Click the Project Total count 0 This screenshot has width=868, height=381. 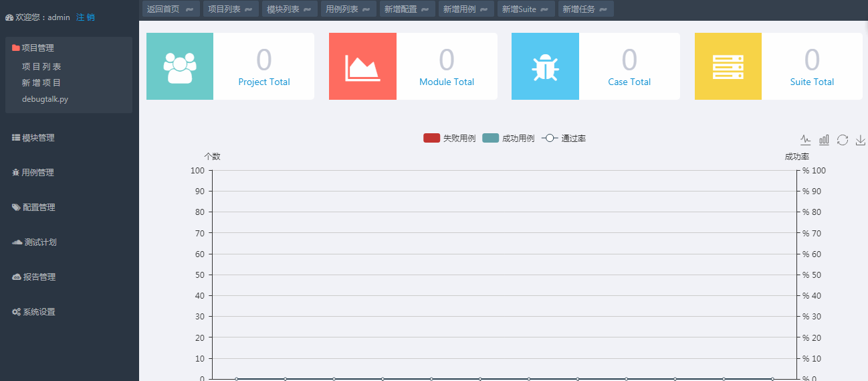click(x=264, y=60)
